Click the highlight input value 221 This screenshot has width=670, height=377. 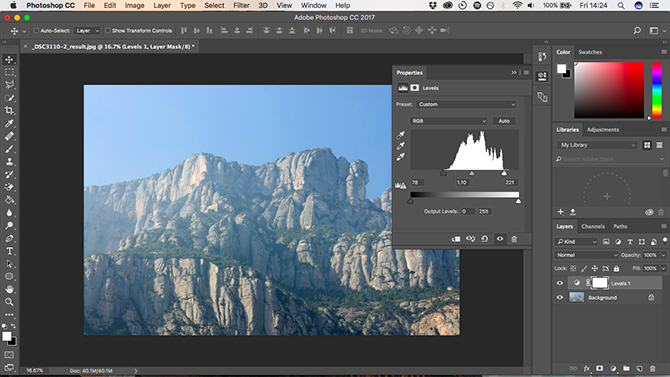(x=510, y=182)
